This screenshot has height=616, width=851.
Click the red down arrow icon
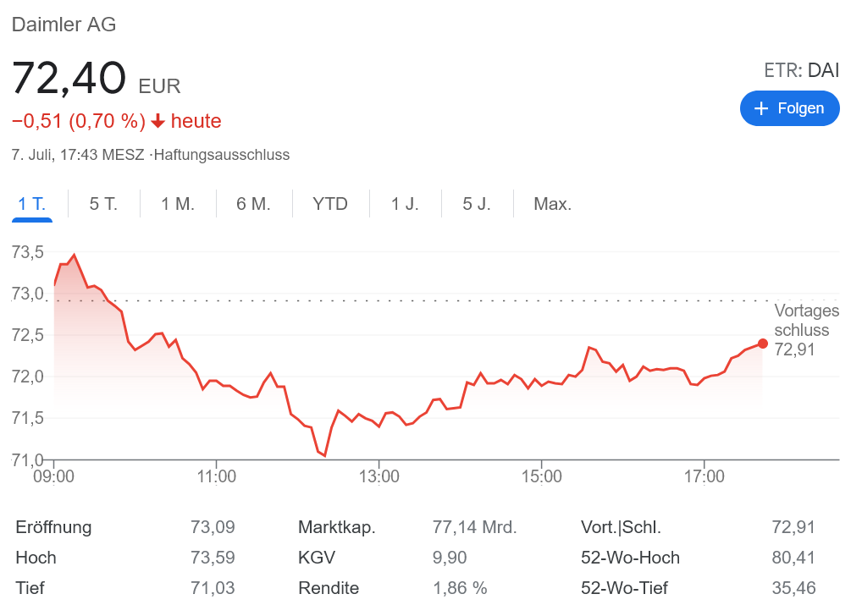(x=157, y=122)
